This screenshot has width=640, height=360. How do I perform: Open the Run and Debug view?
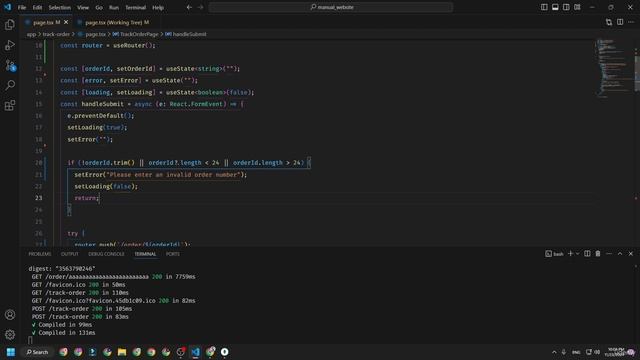click(10, 45)
